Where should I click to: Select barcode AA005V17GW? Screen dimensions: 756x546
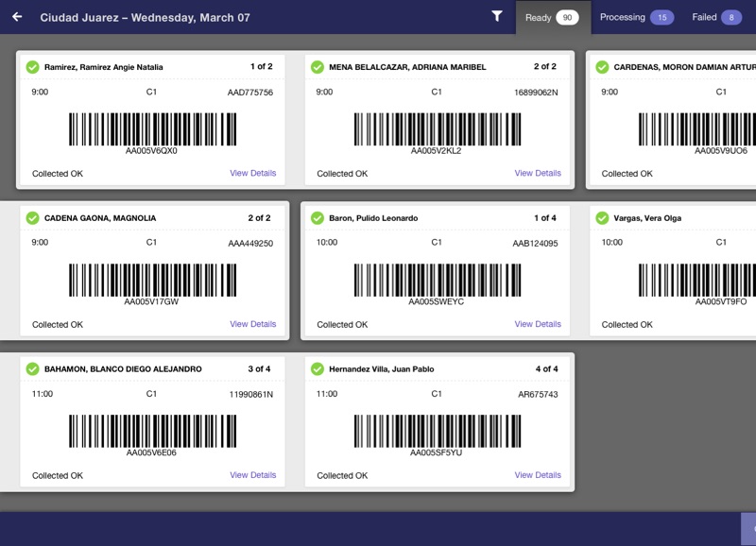pyautogui.click(x=152, y=284)
